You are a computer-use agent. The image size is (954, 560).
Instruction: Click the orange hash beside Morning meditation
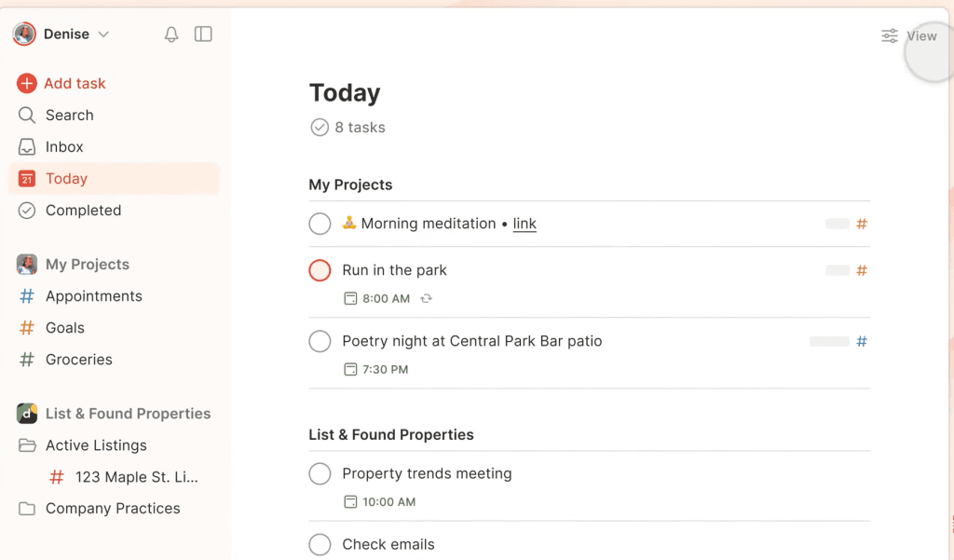(862, 225)
